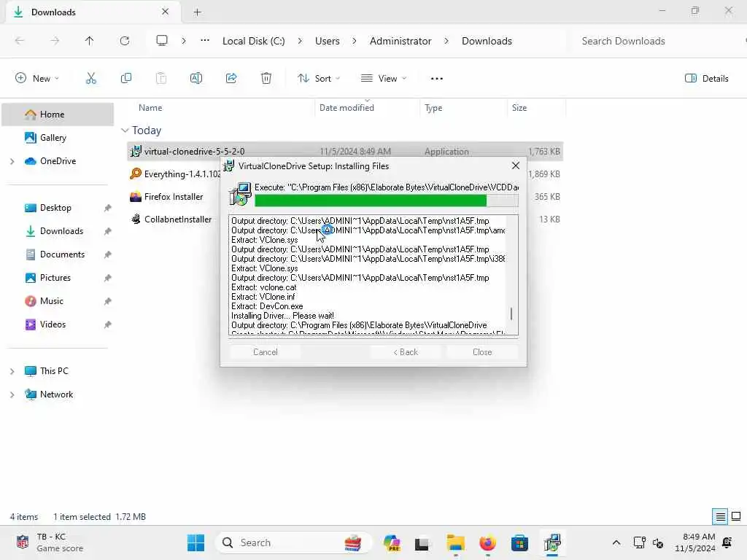
Task: Click Back button in setup dialog
Action: click(x=406, y=352)
